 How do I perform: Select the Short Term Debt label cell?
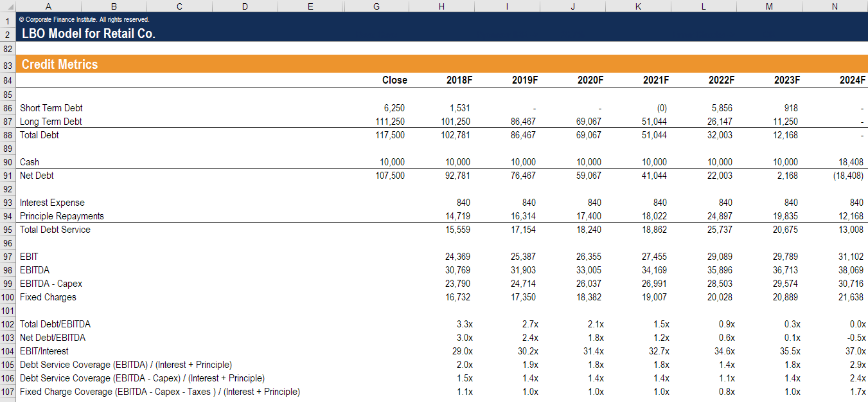coord(51,107)
